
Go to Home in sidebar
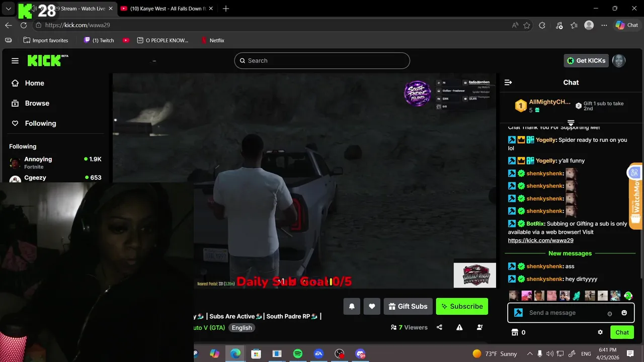28,83
